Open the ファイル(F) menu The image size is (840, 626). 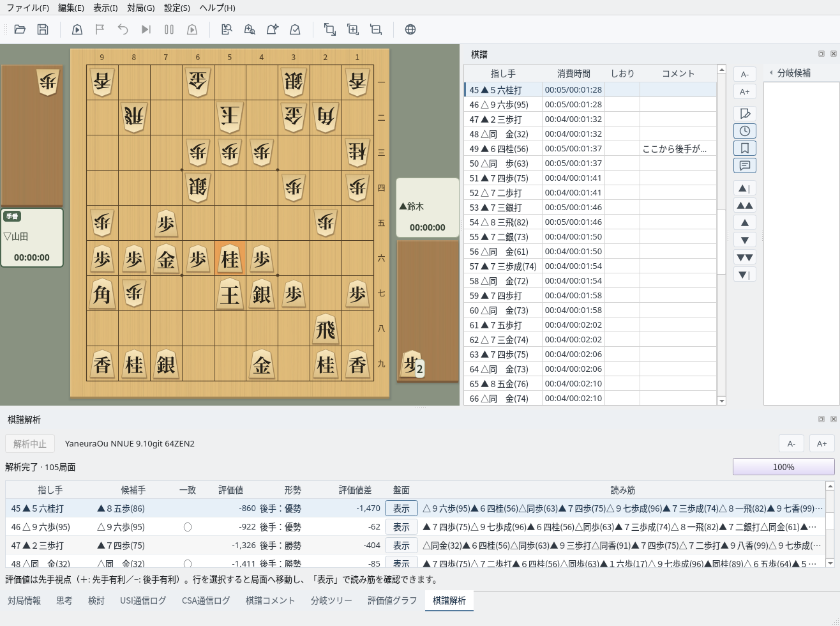pyautogui.click(x=27, y=8)
